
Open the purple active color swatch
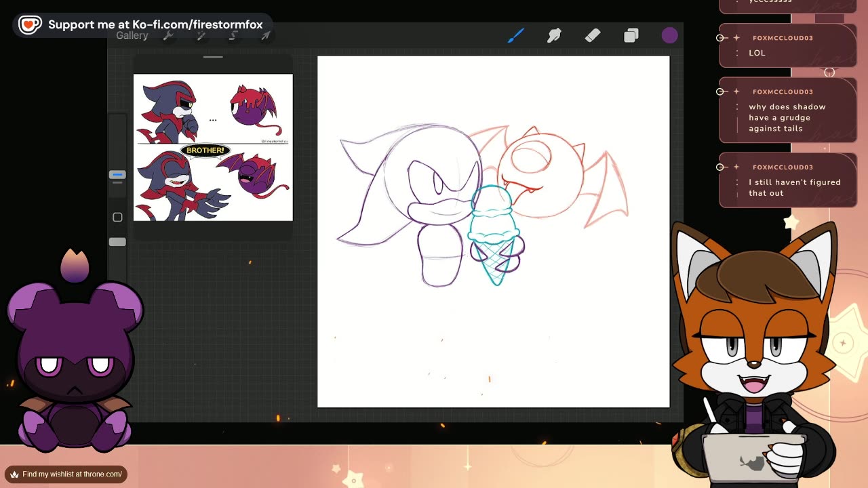[x=669, y=35]
